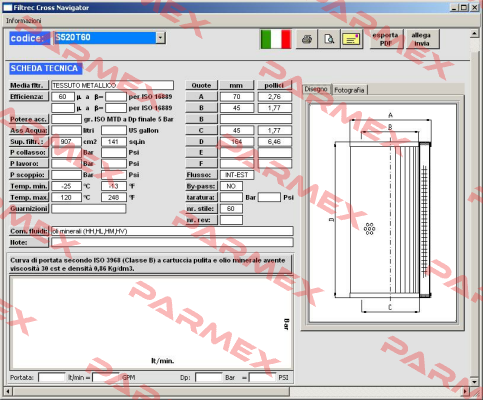Switch to the Fotografia tab
This screenshot has width=483, height=400.
[349, 90]
